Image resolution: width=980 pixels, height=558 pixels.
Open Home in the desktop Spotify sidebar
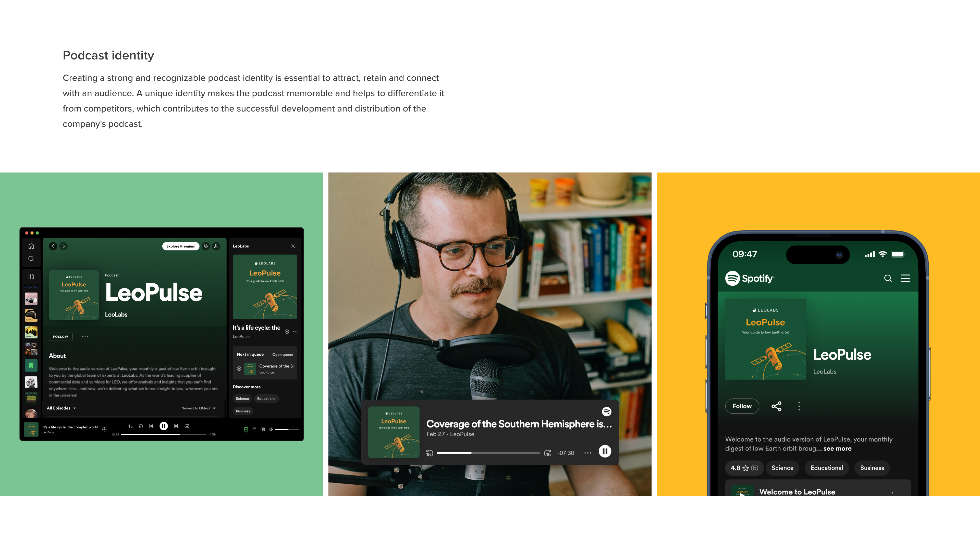[31, 246]
